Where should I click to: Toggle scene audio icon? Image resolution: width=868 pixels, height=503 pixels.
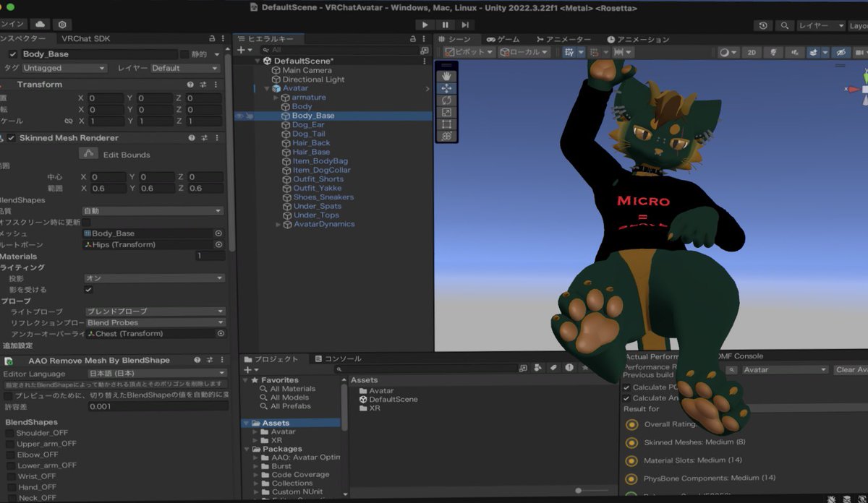(795, 53)
